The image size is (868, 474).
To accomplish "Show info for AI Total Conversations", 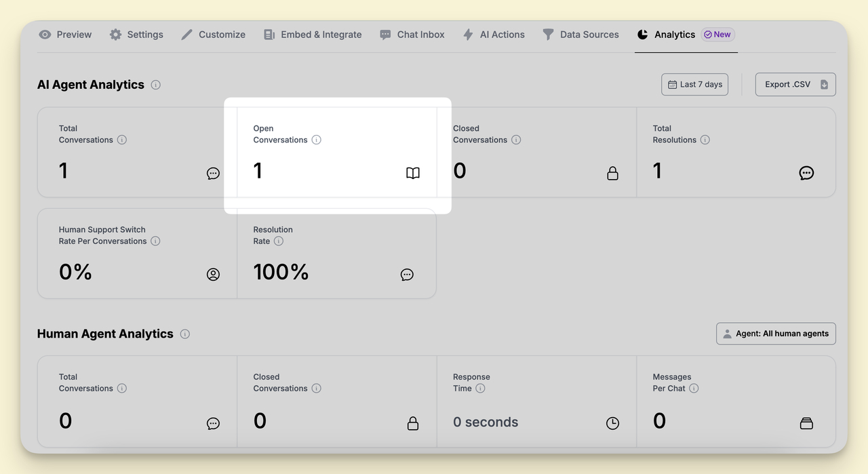I will [x=122, y=140].
